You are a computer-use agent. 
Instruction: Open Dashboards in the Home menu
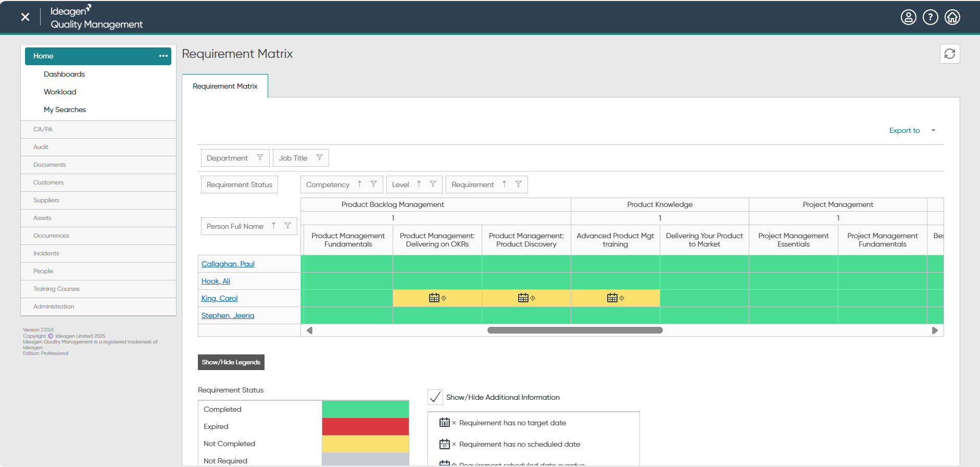tap(64, 74)
